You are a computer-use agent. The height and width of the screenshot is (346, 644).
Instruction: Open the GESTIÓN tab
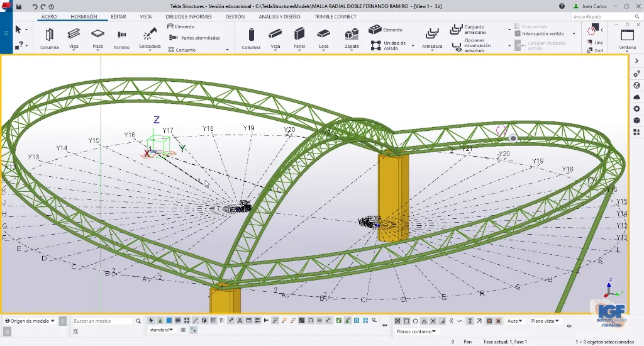pos(235,17)
